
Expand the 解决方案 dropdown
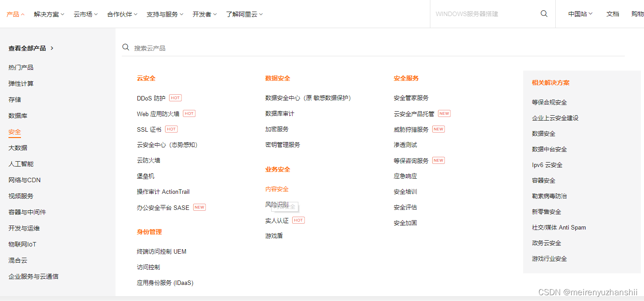click(49, 14)
